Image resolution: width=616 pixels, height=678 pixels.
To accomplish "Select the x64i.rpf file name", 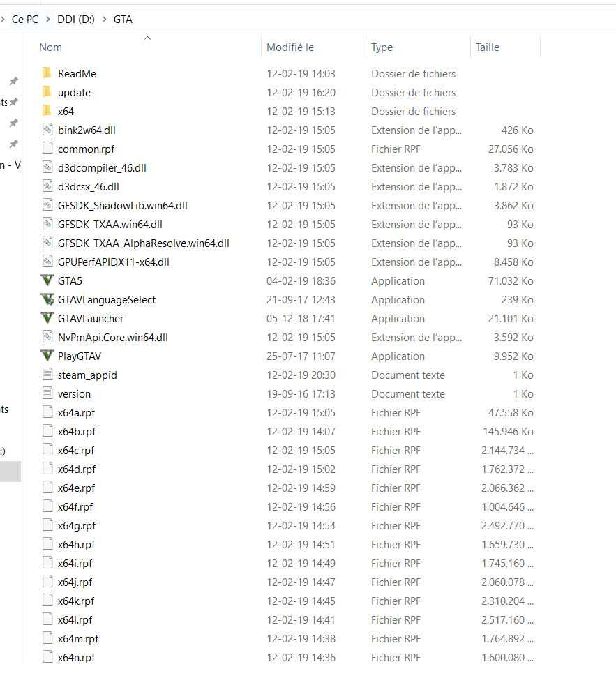I will click(75, 564).
